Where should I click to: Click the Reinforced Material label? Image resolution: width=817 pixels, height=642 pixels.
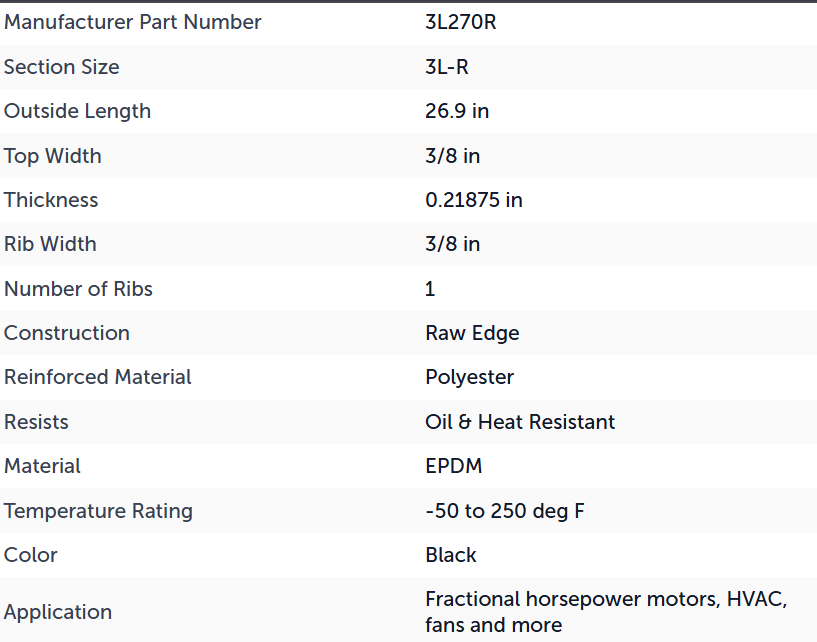(97, 377)
